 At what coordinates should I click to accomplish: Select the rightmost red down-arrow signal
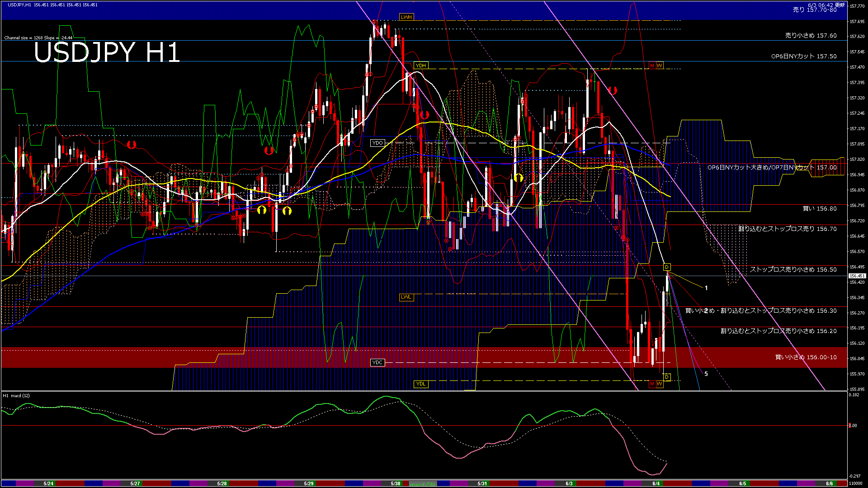613,90
